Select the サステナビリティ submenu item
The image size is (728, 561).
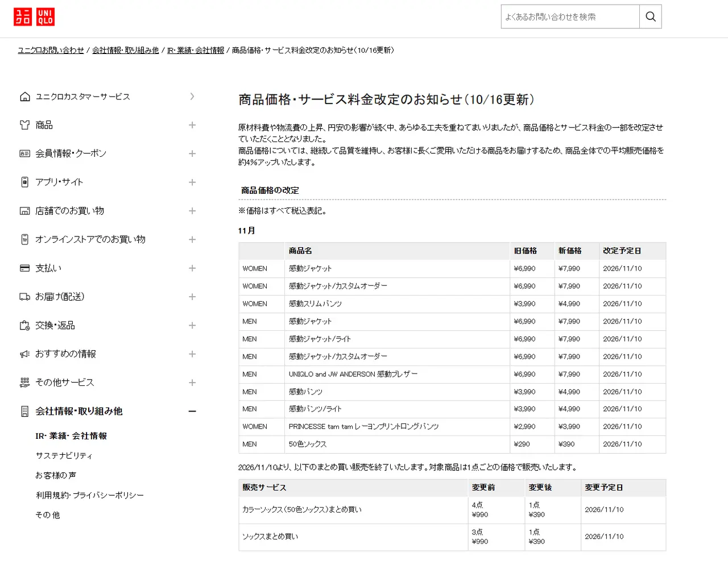[64, 456]
